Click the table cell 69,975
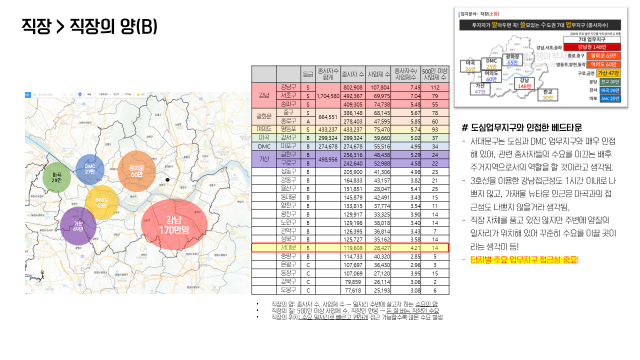 click(378, 96)
